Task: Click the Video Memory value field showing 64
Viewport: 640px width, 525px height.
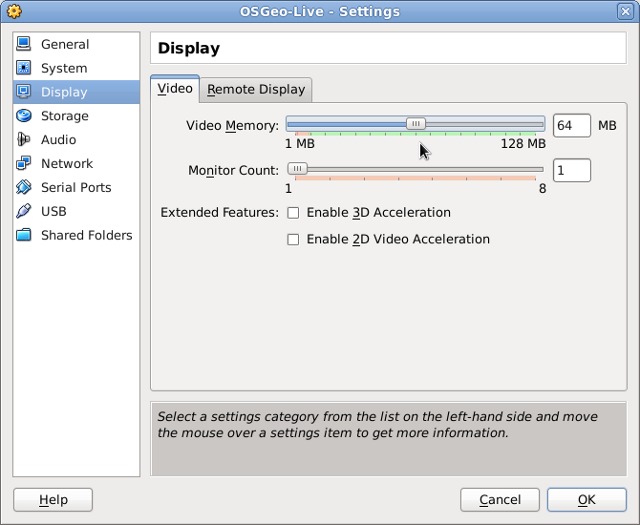Action: pos(571,125)
